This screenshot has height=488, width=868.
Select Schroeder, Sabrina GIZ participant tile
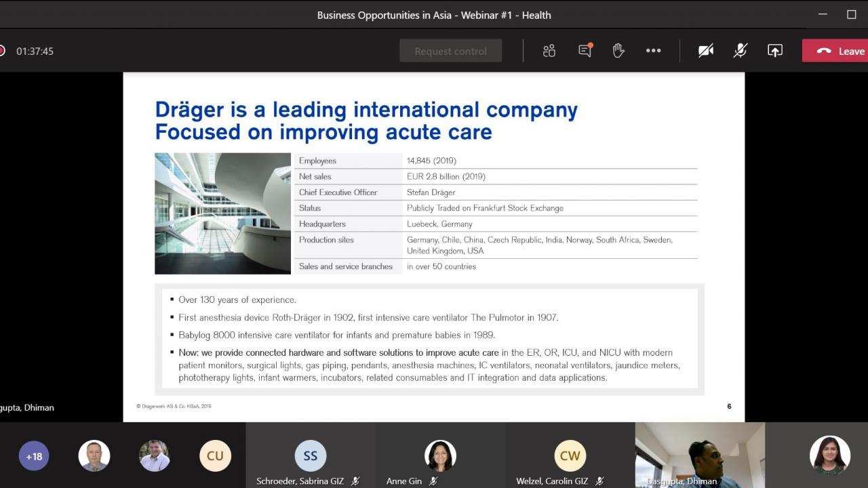311,455
